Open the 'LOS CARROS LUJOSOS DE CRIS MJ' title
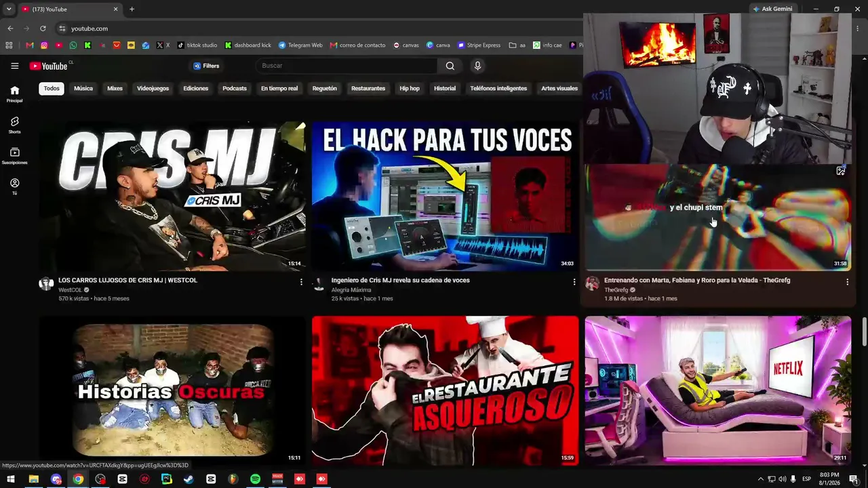 coord(127,280)
